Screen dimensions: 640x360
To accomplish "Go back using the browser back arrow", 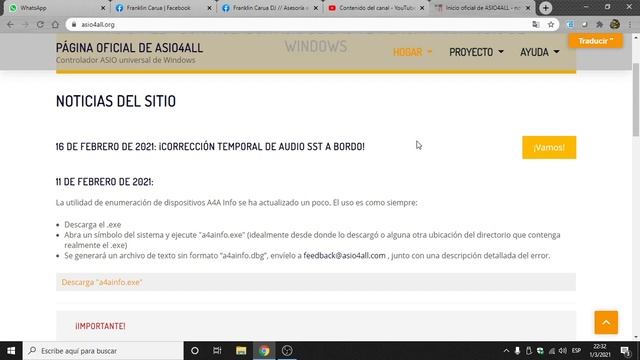I will coord(10,24).
